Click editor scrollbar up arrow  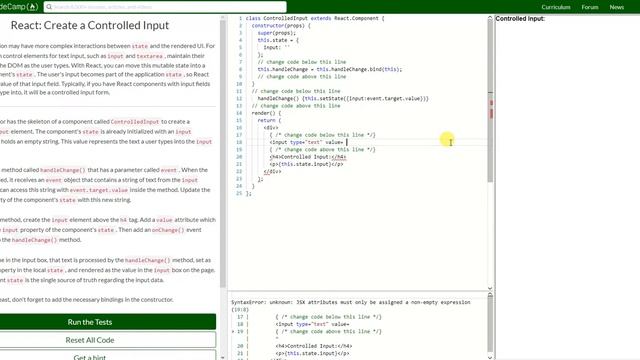pos(490,18)
